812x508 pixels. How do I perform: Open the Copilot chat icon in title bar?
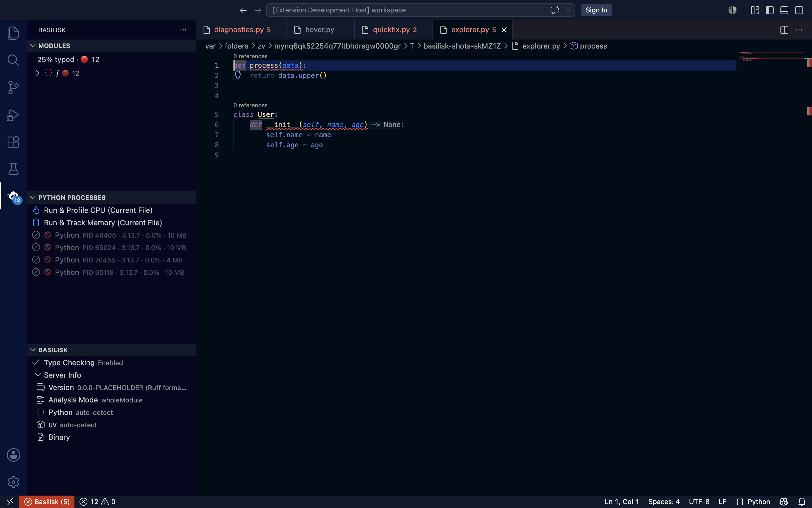pyautogui.click(x=555, y=10)
